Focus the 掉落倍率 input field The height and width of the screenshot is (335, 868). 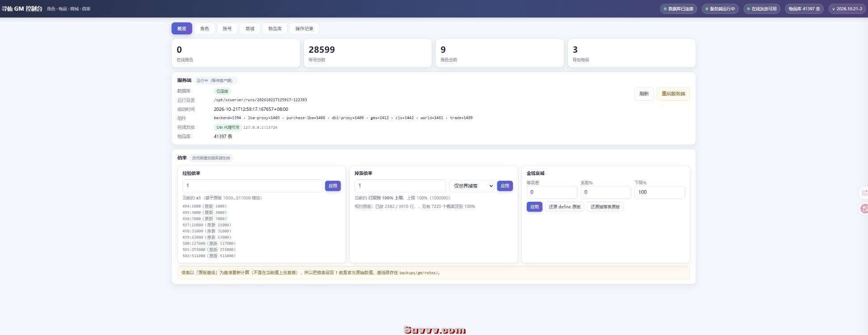(400, 186)
